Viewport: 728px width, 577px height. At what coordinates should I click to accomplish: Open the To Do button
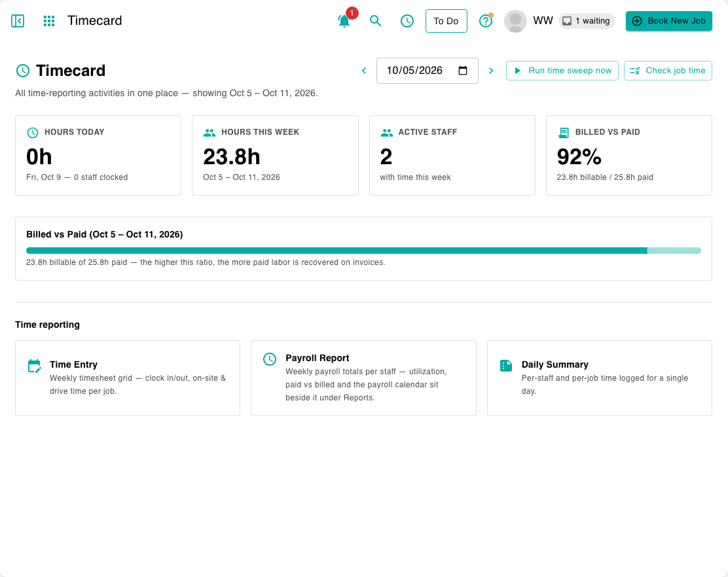[446, 21]
